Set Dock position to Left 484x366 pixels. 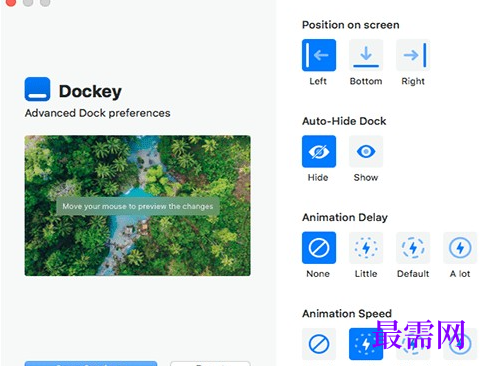[x=319, y=55]
